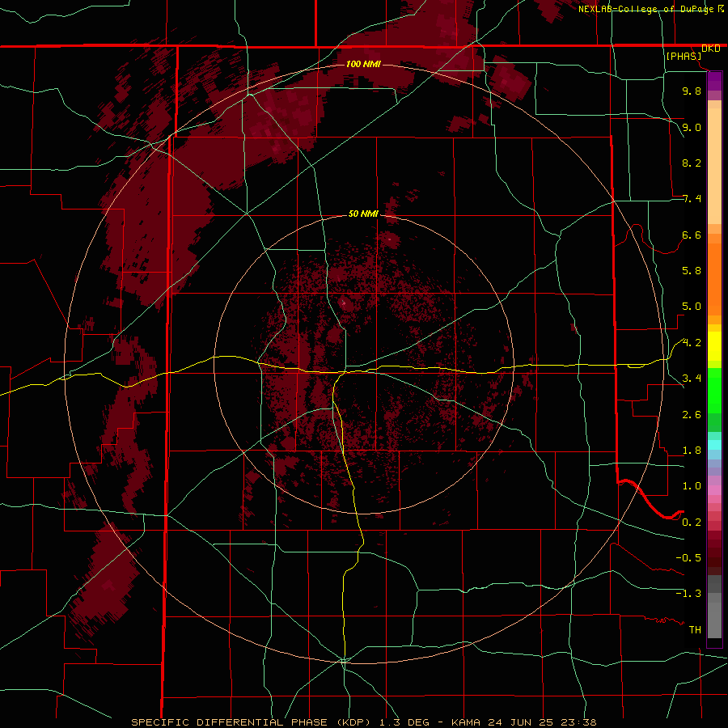Click the 1.8 scale value
The width and height of the screenshot is (728, 728).
(692, 451)
